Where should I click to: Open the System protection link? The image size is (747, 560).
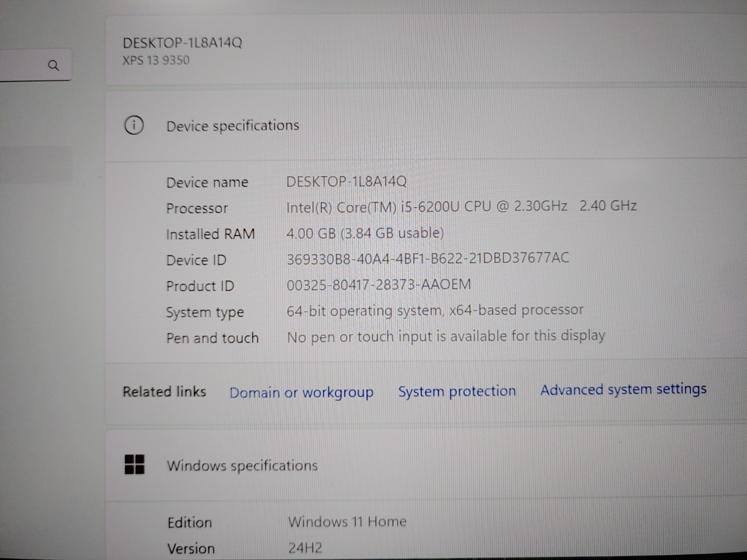(x=457, y=391)
